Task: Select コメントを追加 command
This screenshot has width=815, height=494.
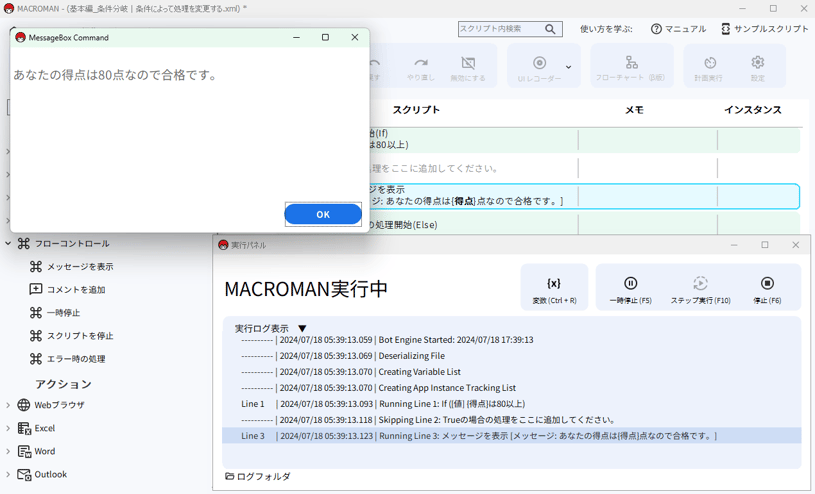Action: [x=76, y=290]
